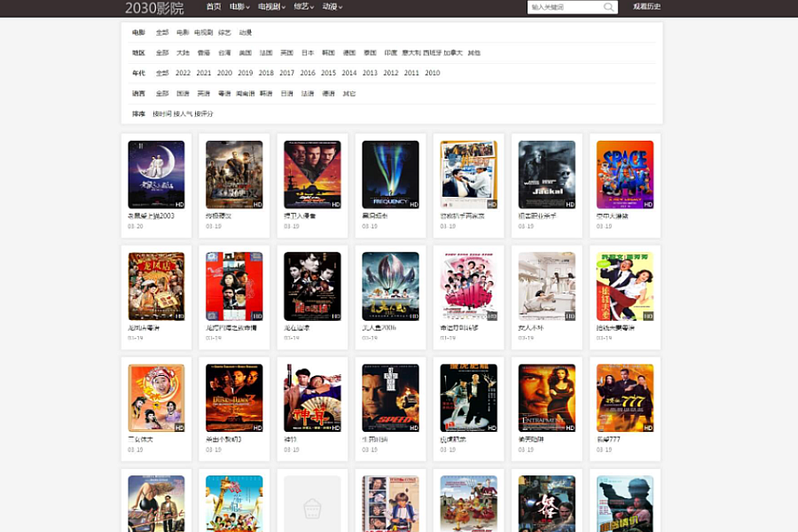Filter by year 2010
798x532 pixels.
(432, 74)
